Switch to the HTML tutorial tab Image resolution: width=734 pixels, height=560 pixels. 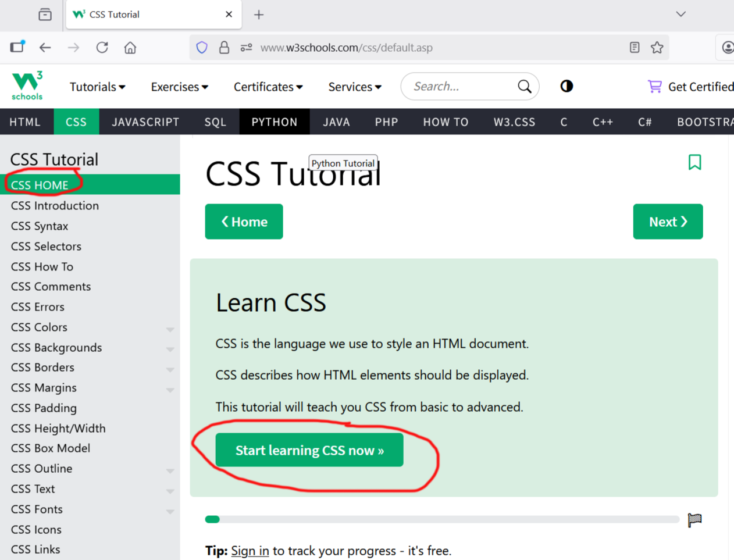tap(25, 122)
